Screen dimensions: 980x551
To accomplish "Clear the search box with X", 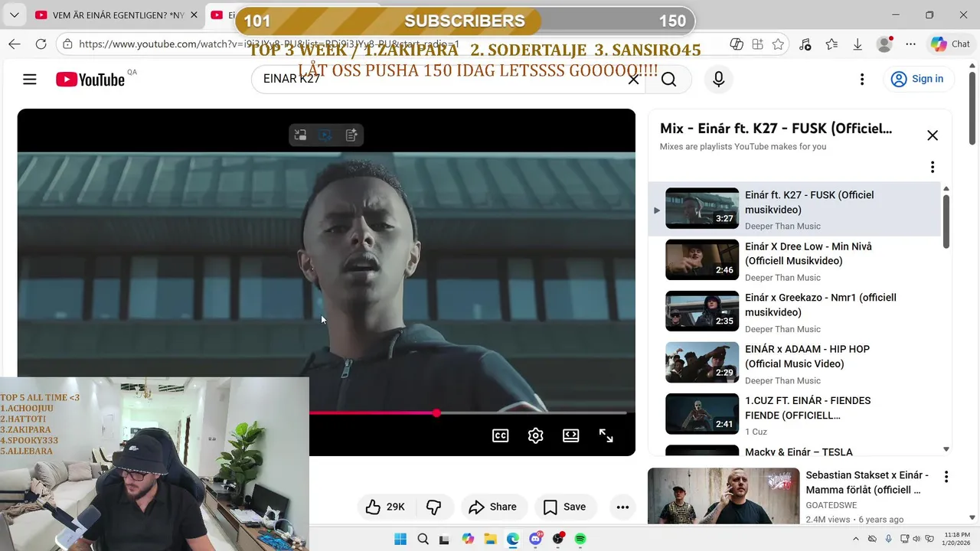I will pyautogui.click(x=633, y=79).
